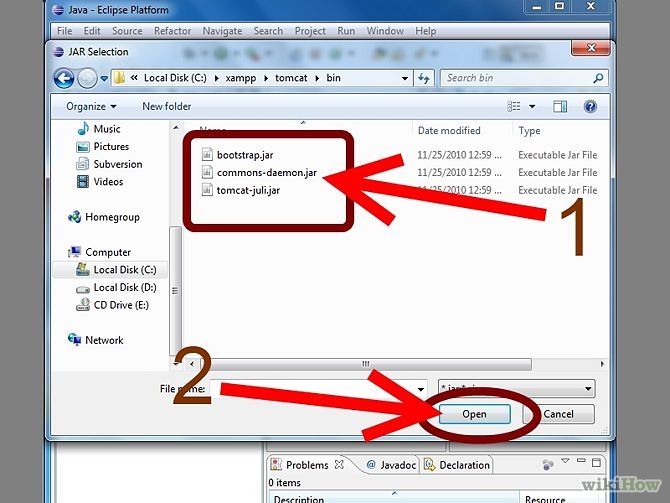
Task: Select the bootstrap.jar file
Action: (x=245, y=155)
